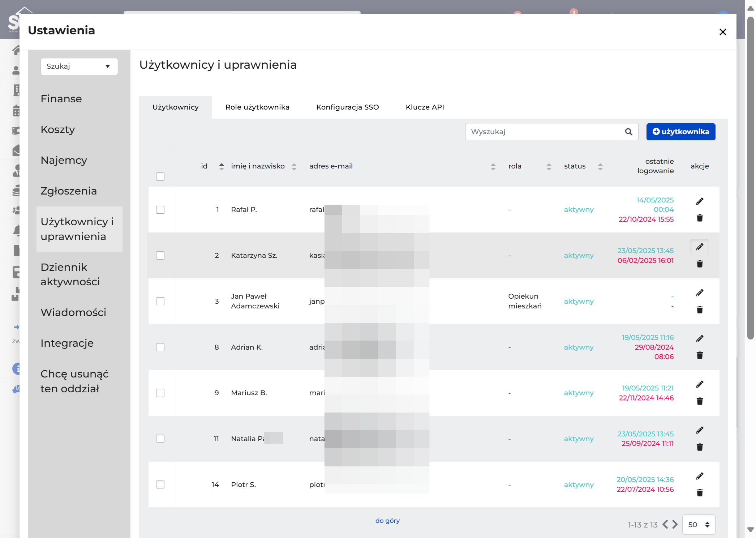Close the Ustawienia dialog

(x=723, y=32)
